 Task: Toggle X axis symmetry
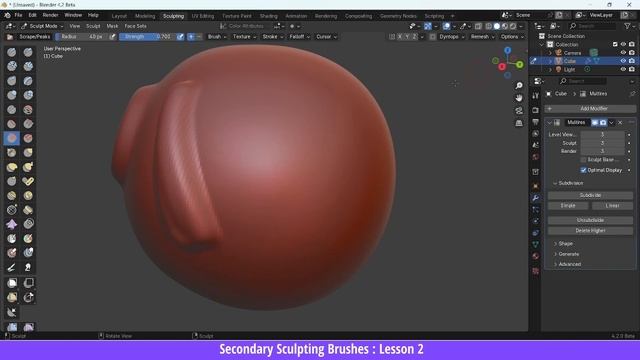[400, 37]
